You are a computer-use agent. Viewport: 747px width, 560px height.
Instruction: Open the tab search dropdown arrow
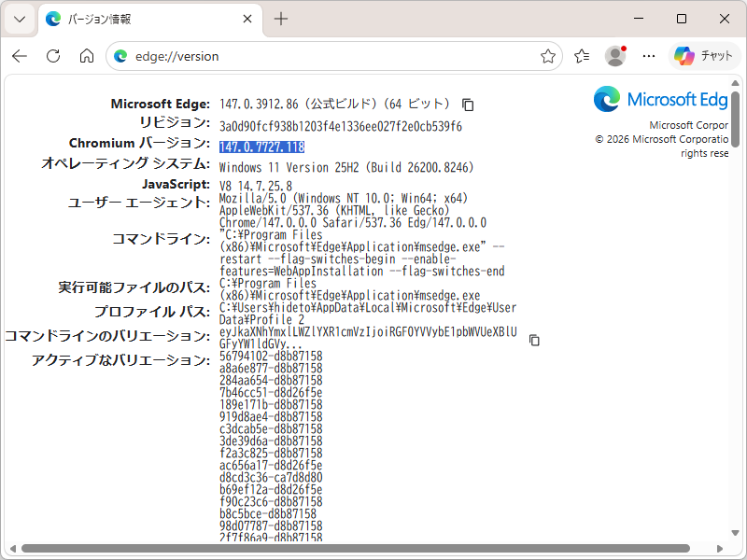pos(19,18)
